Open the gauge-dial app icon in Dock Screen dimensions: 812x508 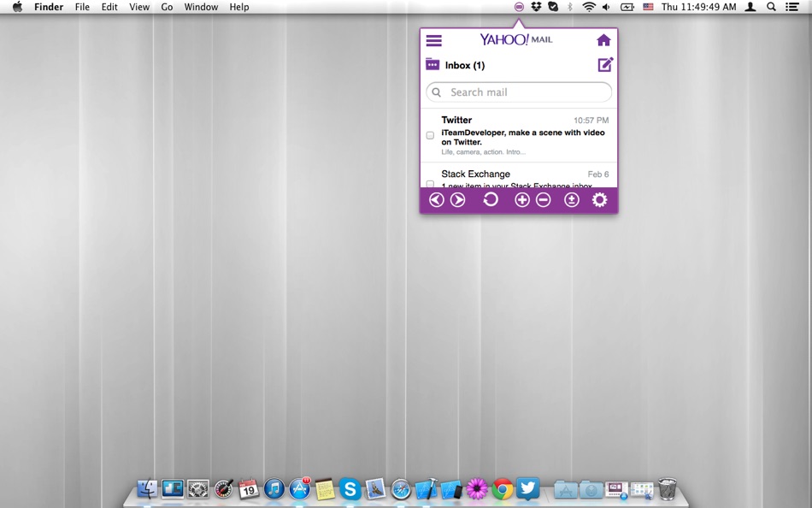point(224,489)
